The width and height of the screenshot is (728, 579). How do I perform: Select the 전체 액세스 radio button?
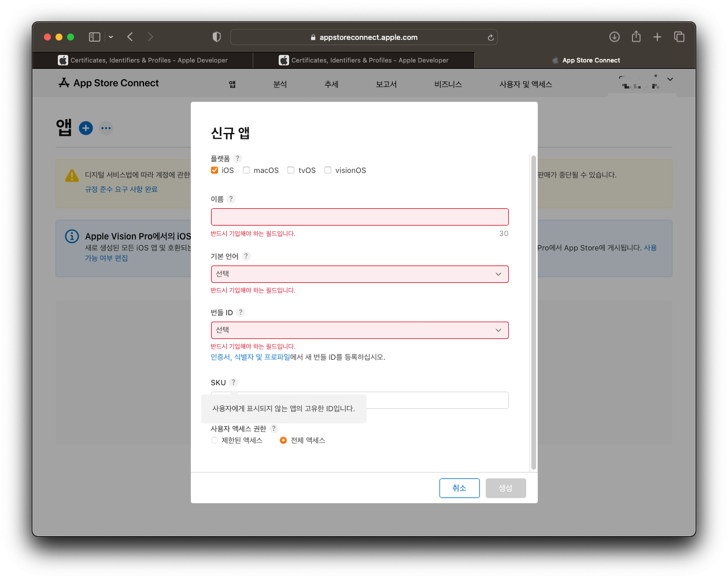click(x=283, y=440)
